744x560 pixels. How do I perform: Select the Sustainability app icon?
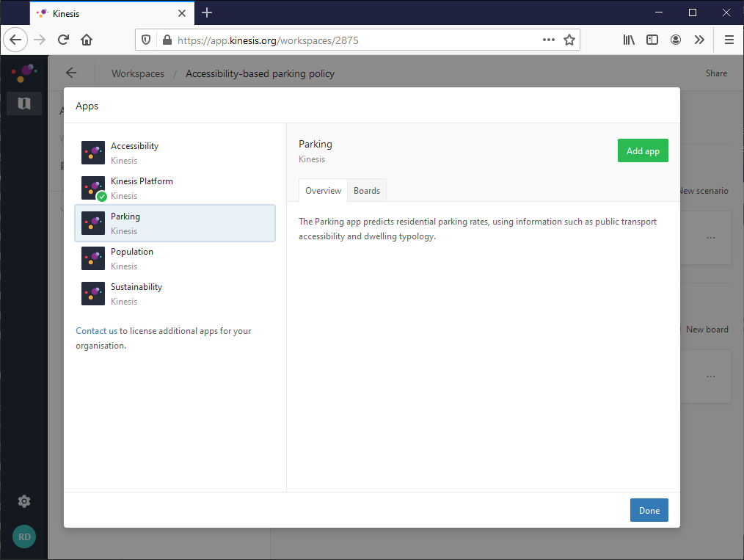point(93,294)
